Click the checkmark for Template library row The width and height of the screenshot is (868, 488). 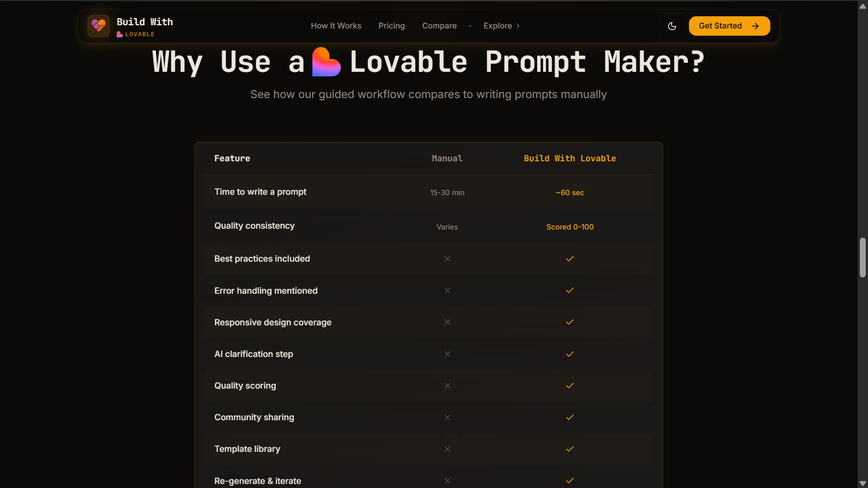tap(570, 449)
